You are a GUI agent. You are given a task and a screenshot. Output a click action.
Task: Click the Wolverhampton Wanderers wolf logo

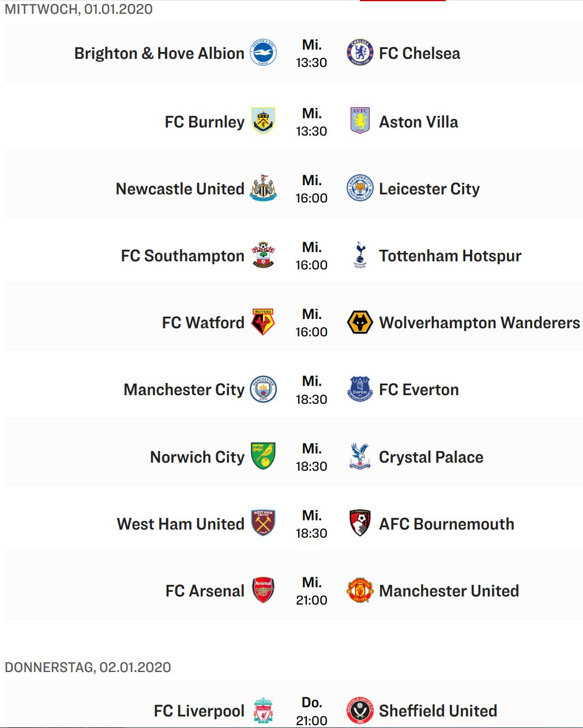tap(360, 322)
